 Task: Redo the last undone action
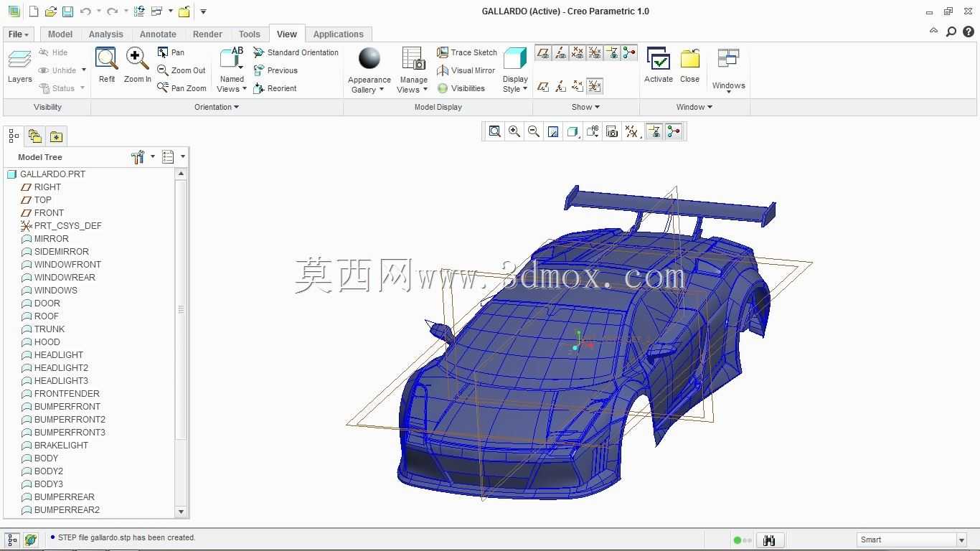click(112, 11)
